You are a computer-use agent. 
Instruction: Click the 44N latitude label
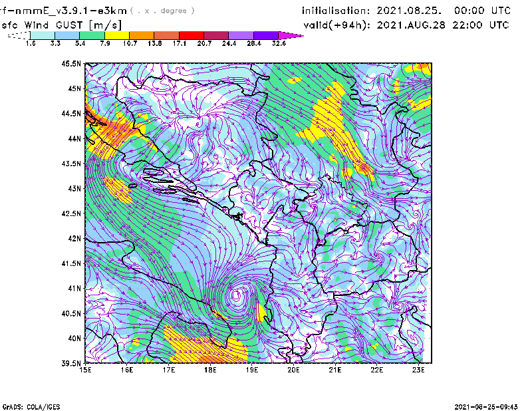coord(74,138)
